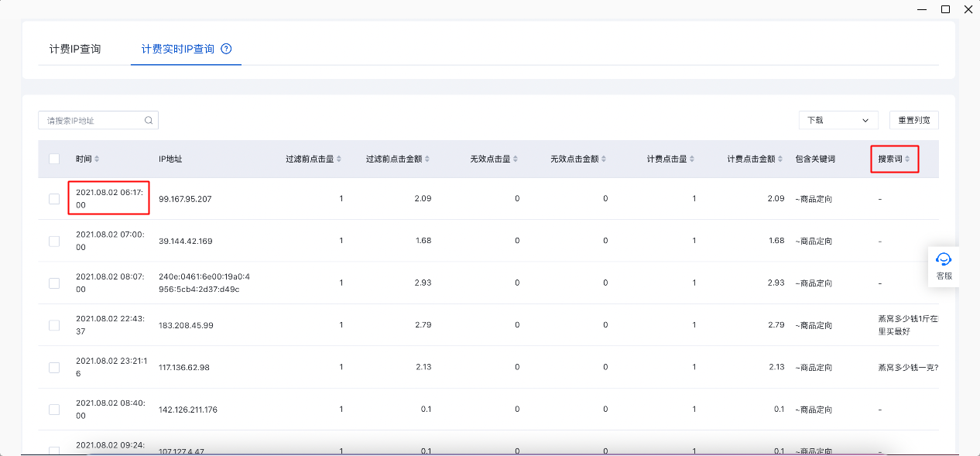Expand the 下载 dropdown
Image resolution: width=980 pixels, height=456 pixels.
pyautogui.click(x=838, y=120)
